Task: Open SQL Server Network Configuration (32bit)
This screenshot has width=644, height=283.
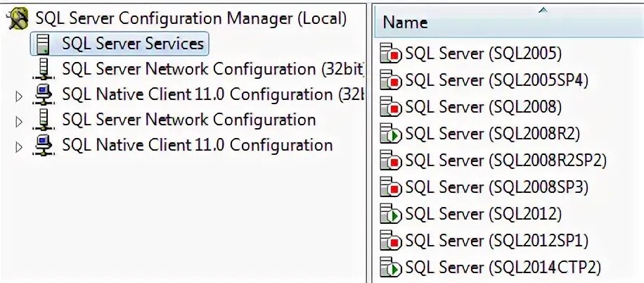Action: pos(214,70)
